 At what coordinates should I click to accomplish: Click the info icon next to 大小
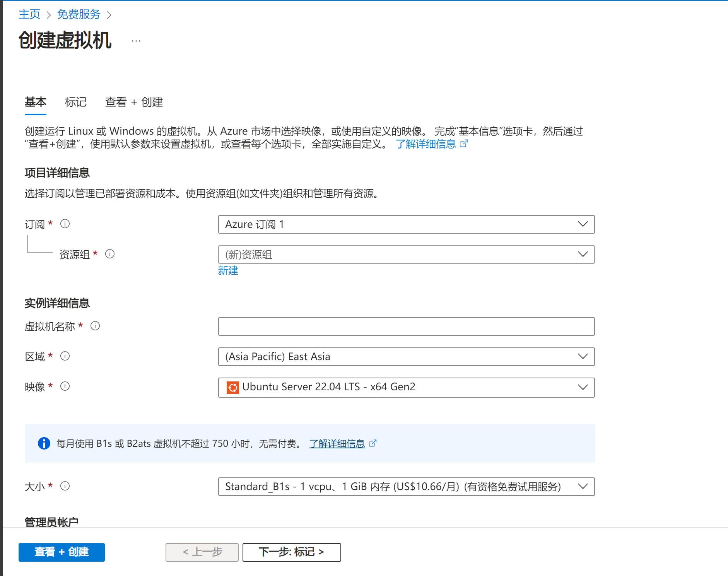(x=65, y=486)
